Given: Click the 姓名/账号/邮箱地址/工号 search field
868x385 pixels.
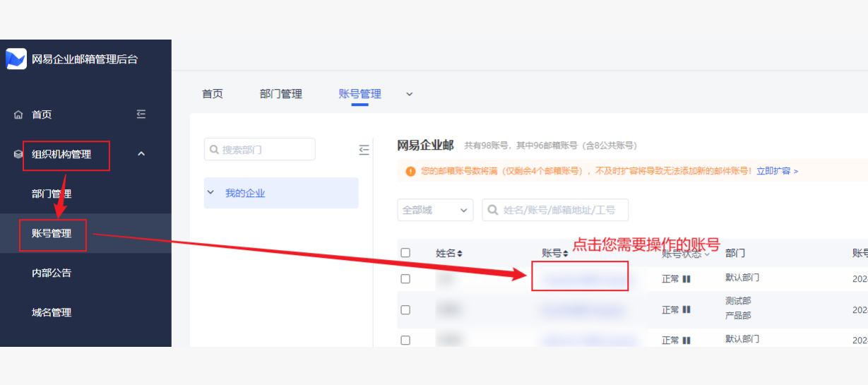Looking at the screenshot, I should point(555,210).
